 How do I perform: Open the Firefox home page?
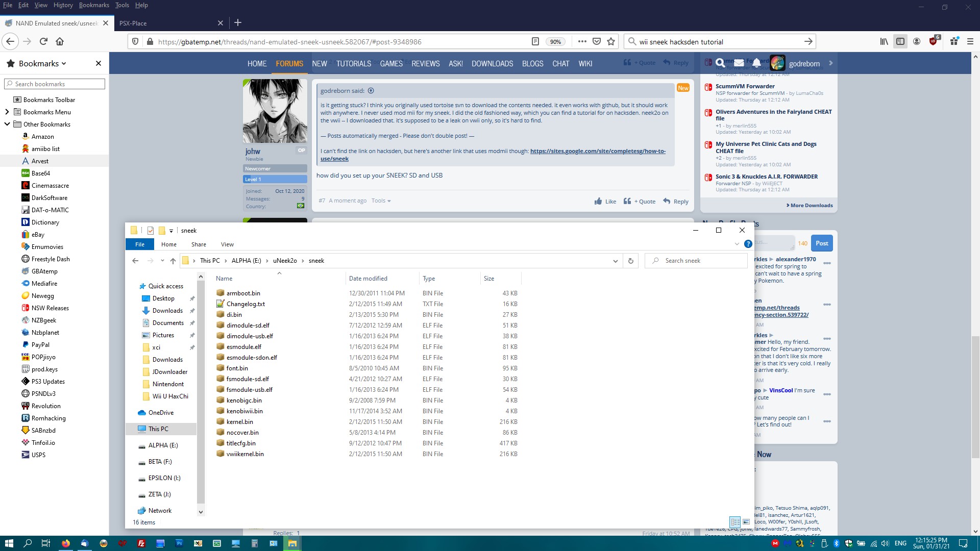click(x=60, y=42)
